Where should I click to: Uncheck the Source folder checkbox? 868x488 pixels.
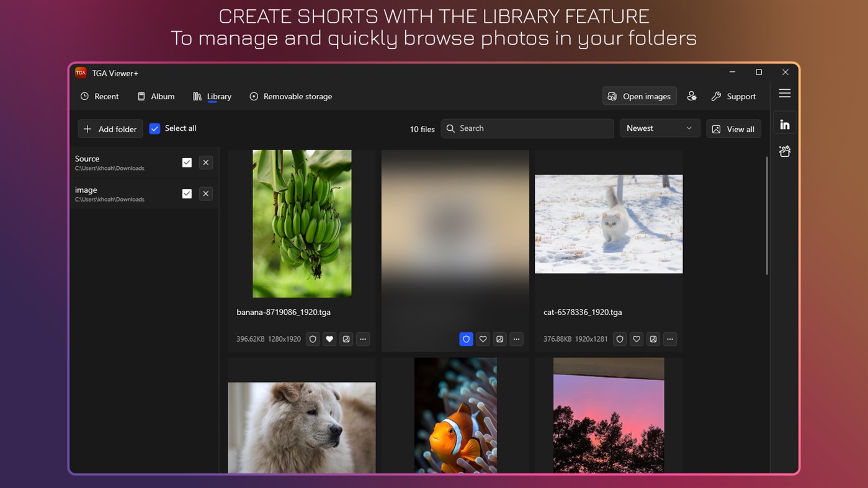click(187, 162)
